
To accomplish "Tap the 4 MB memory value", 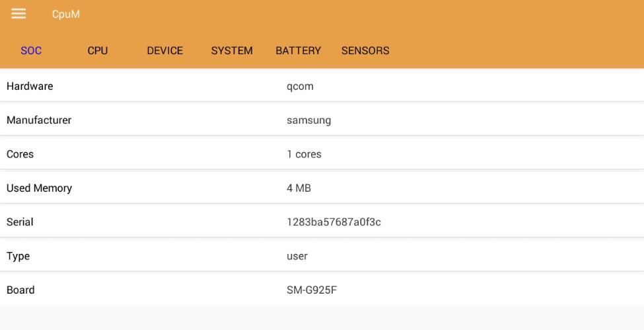I will [x=299, y=188].
